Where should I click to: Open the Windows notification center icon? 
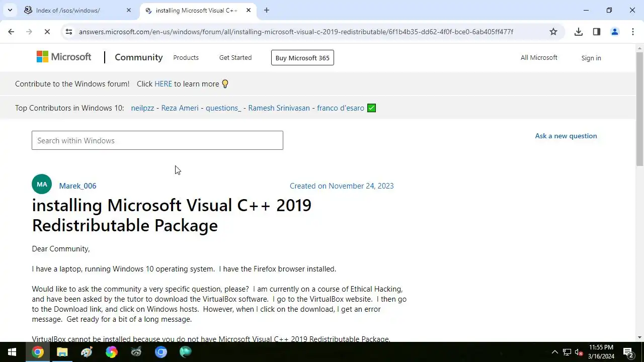[x=628, y=352]
